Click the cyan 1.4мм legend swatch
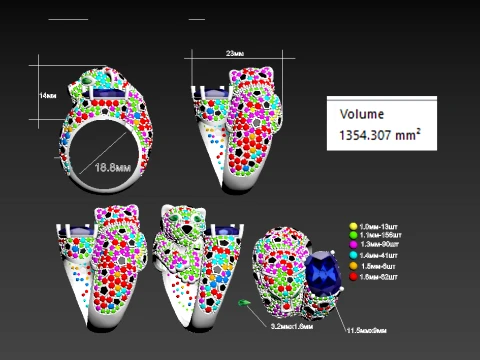 click(353, 256)
